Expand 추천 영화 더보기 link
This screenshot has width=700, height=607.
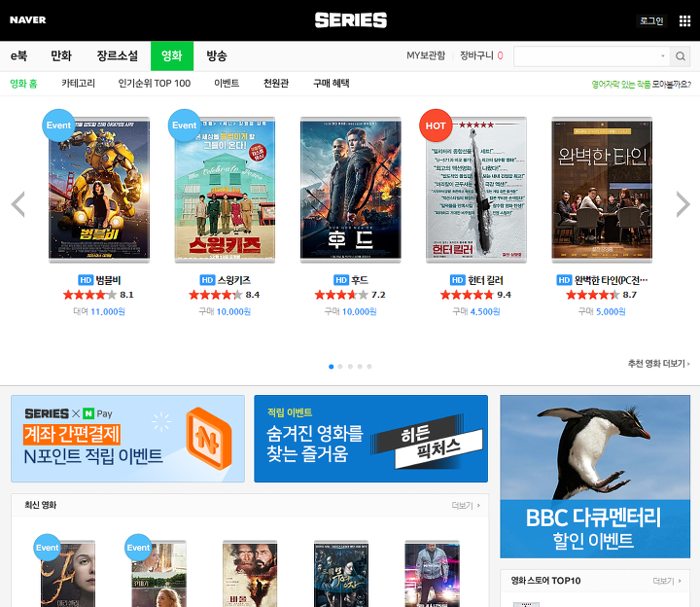658,364
